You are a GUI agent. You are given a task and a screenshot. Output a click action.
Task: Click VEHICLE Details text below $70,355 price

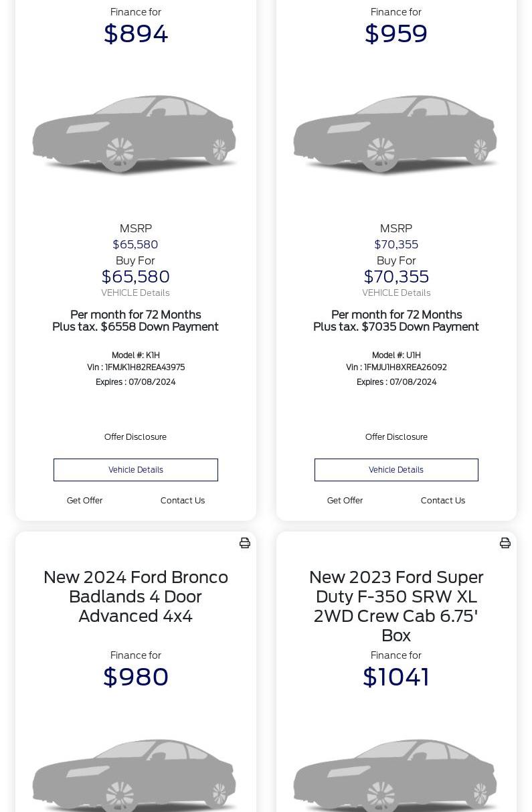[396, 293]
